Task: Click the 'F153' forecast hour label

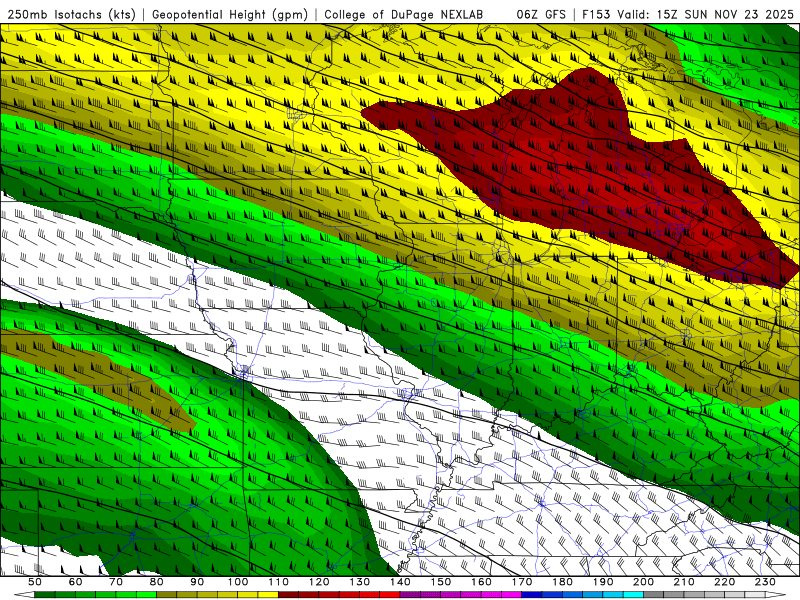Action: (x=596, y=15)
